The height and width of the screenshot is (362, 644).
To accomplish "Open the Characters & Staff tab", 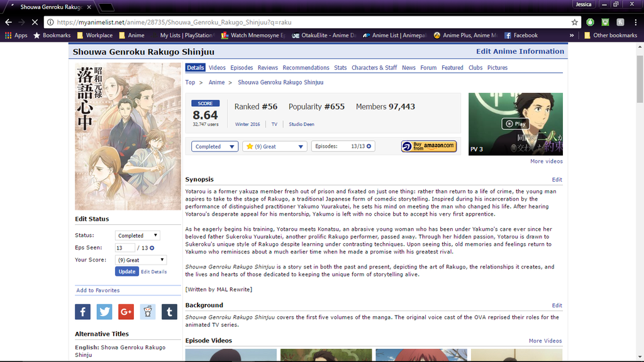I will coord(374,68).
